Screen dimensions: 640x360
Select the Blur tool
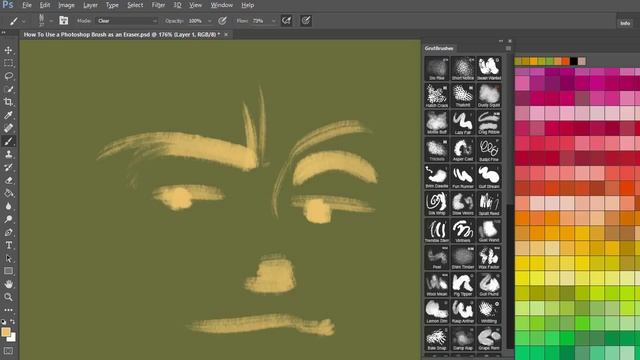(8, 207)
